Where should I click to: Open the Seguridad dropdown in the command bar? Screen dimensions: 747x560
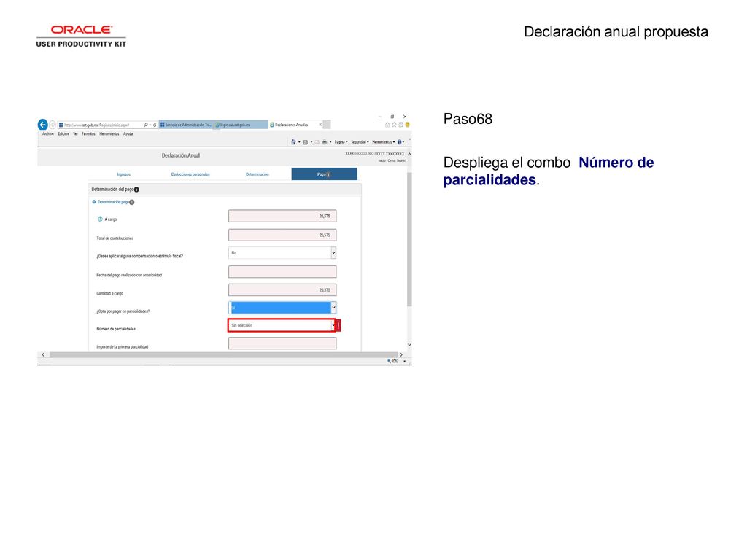[x=360, y=142]
